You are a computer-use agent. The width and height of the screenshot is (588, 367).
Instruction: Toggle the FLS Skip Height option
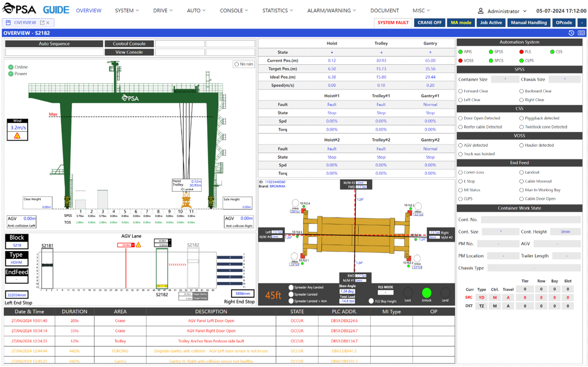pos(371,301)
